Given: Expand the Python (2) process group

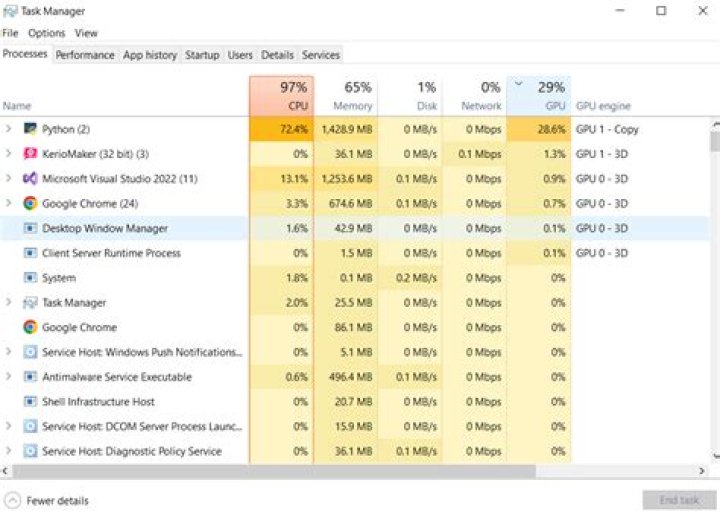Looking at the screenshot, I should 9,129.
